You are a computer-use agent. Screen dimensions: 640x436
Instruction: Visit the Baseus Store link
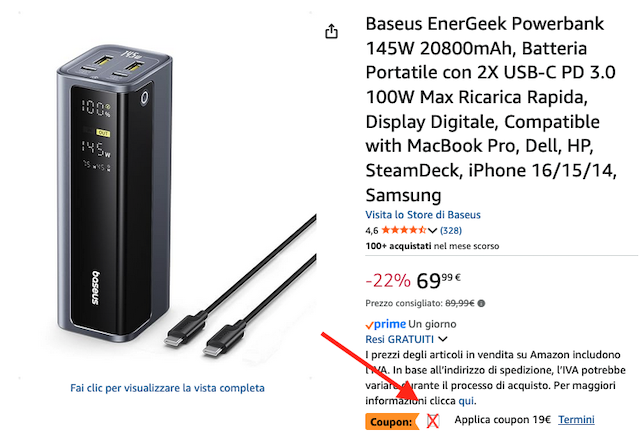423,215
